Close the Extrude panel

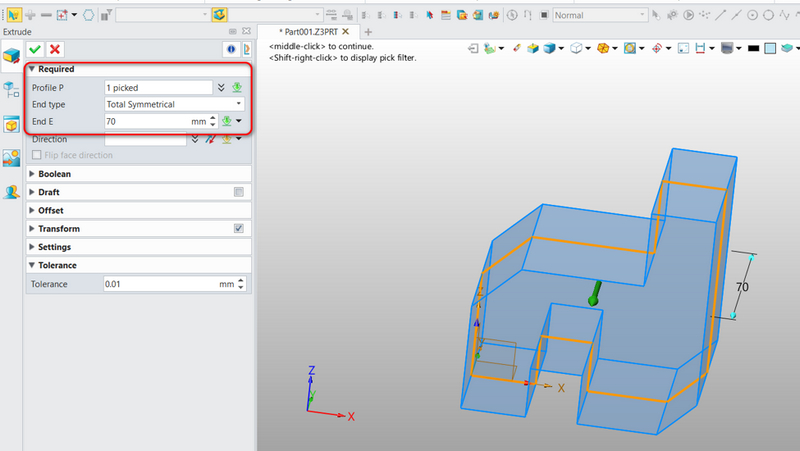tap(246, 32)
